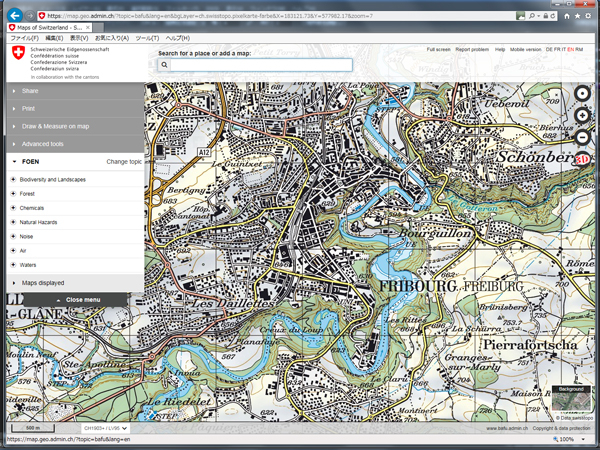This screenshot has height=450, width=600.
Task: Open the ツール(T) menu in menu bar
Action: pyautogui.click(x=146, y=38)
